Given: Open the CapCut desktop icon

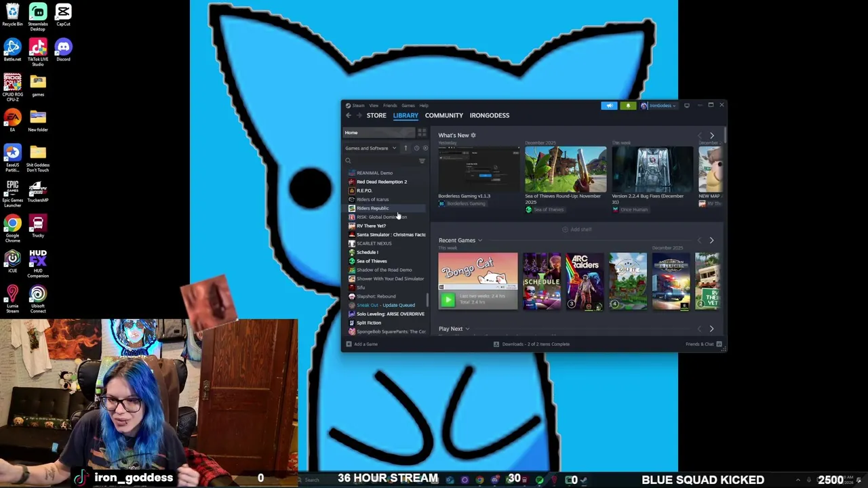Looking at the screenshot, I should point(63,15).
